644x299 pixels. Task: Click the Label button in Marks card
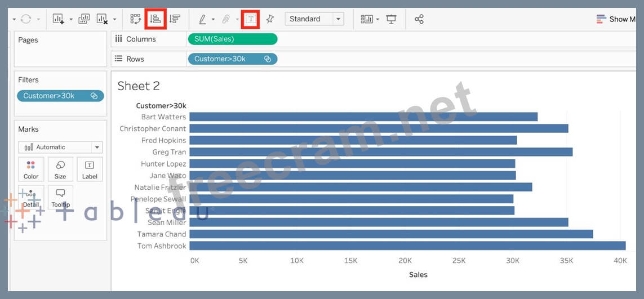click(90, 169)
